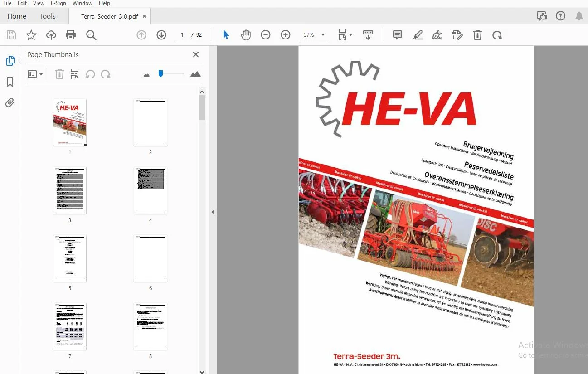588x374 pixels.
Task: Delete selected pages in thumbnails panel
Action: 59,74
